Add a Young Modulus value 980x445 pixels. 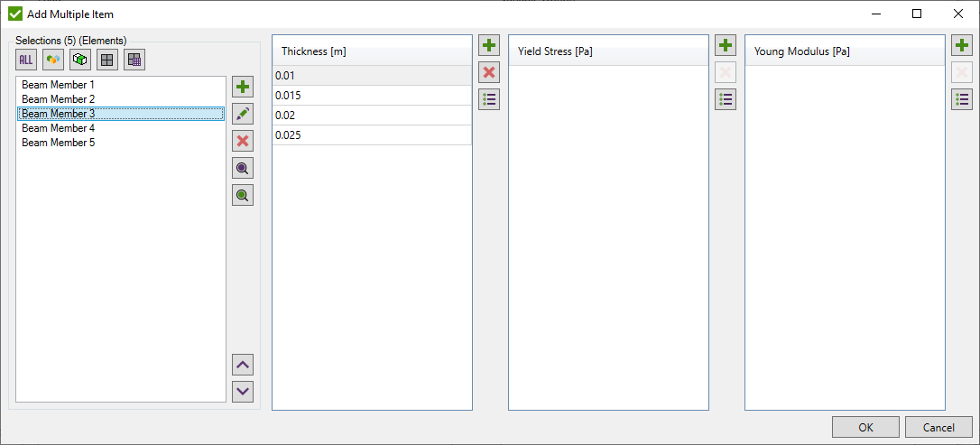click(962, 46)
